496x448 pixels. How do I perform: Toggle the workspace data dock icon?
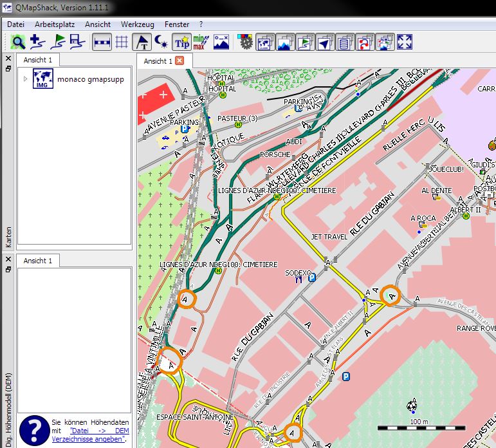[x=305, y=42]
